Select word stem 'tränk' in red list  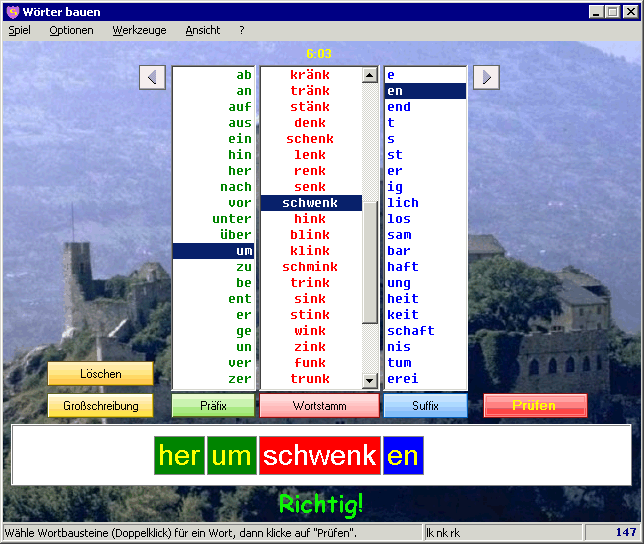point(311,91)
